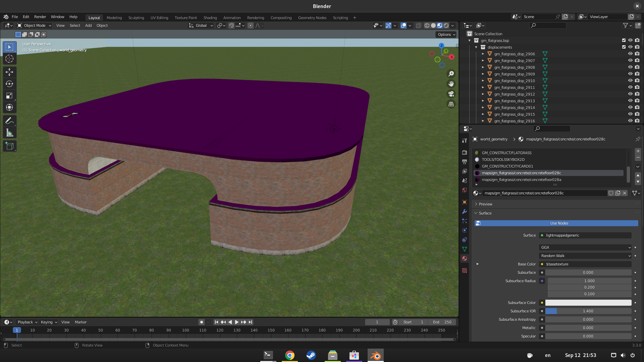Open the Modifier Properties wrench tab
Screen dimensions: 644x362
pyautogui.click(x=465, y=212)
